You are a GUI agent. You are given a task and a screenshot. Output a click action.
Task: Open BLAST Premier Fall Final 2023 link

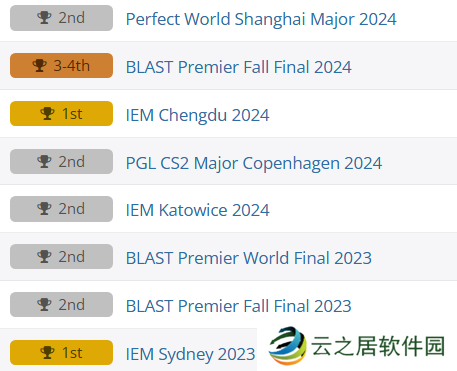point(239,306)
